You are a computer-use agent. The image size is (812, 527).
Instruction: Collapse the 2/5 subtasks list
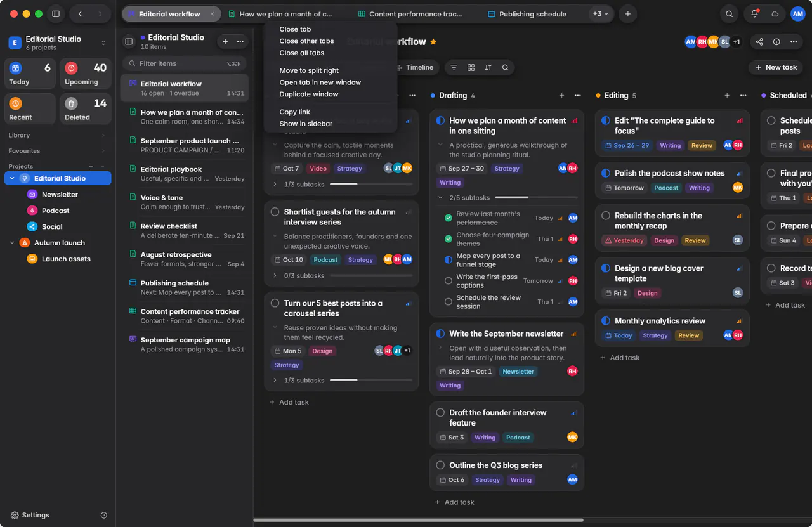tap(440, 198)
